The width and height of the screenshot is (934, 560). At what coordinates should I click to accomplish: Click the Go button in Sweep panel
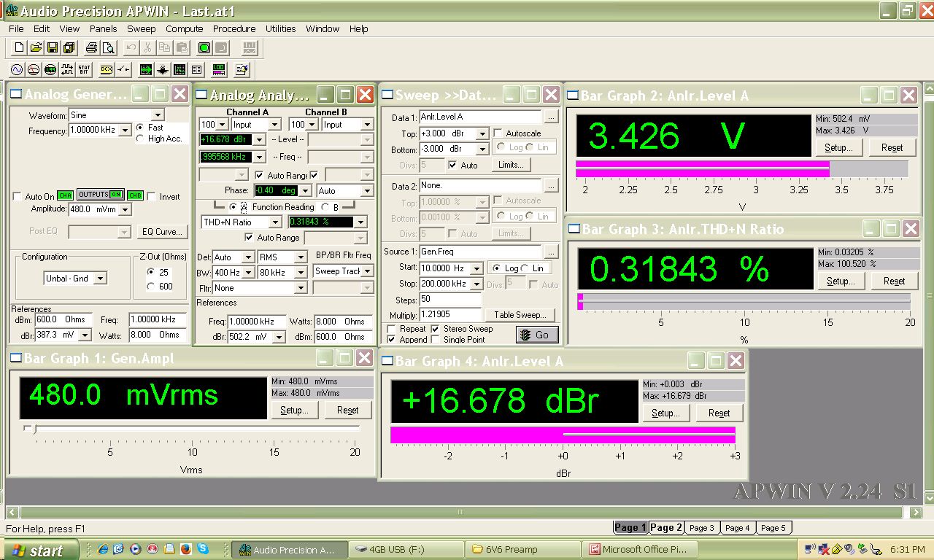pos(537,335)
